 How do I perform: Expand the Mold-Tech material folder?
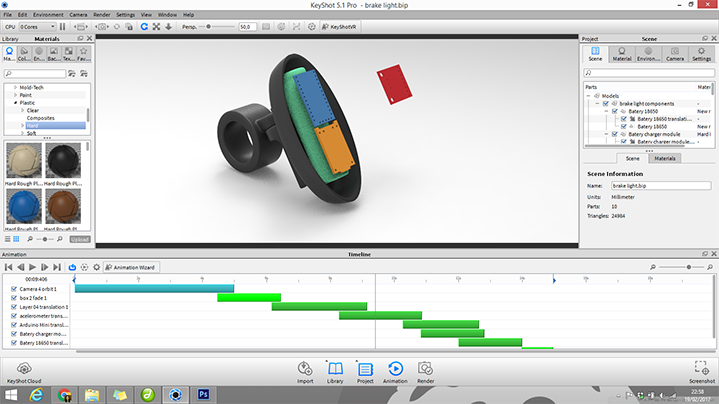pos(15,87)
